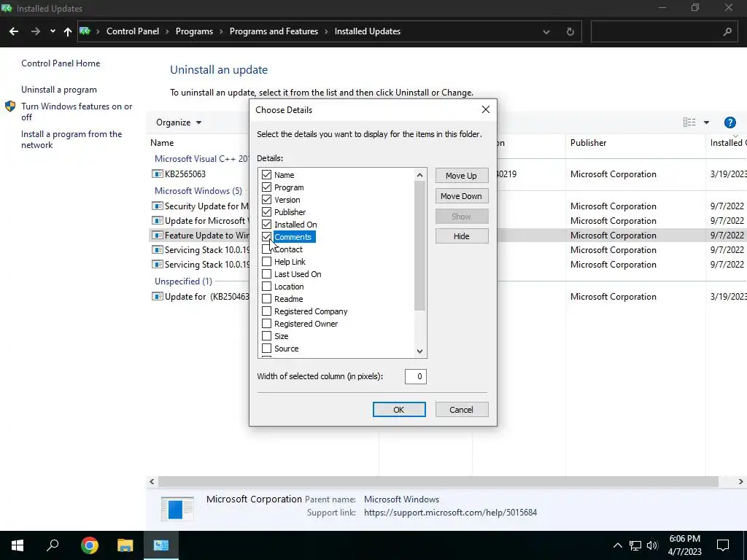Select the Update for (KB250463 entry icon
This screenshot has height=560, width=747.
pos(158,297)
